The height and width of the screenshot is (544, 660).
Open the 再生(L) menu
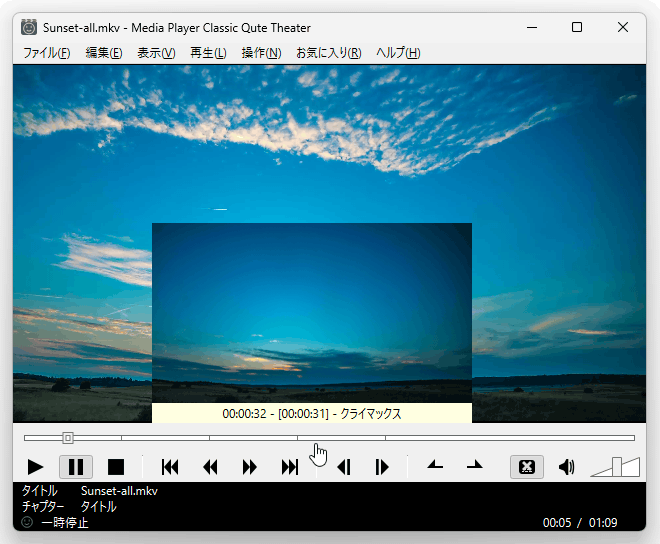tap(208, 53)
